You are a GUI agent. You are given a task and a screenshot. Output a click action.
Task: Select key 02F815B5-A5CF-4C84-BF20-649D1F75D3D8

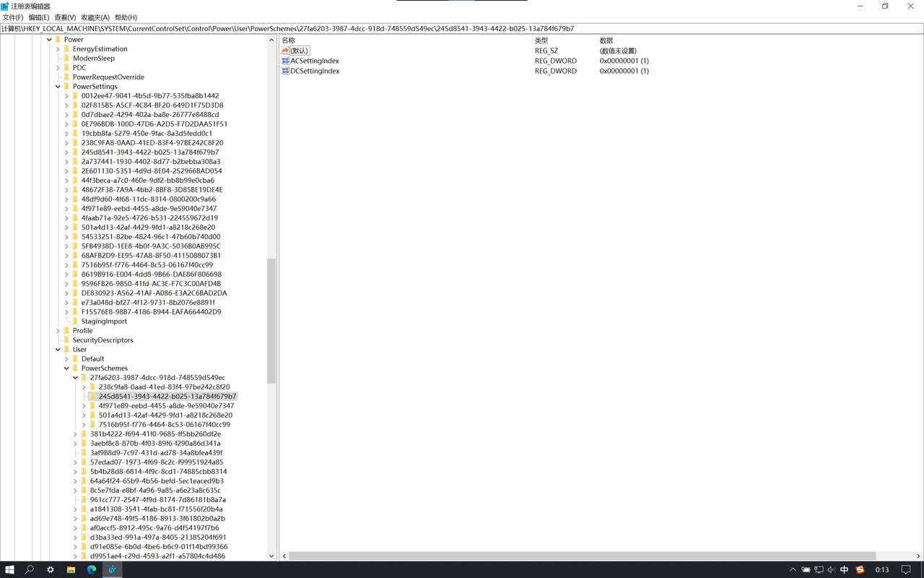[152, 105]
